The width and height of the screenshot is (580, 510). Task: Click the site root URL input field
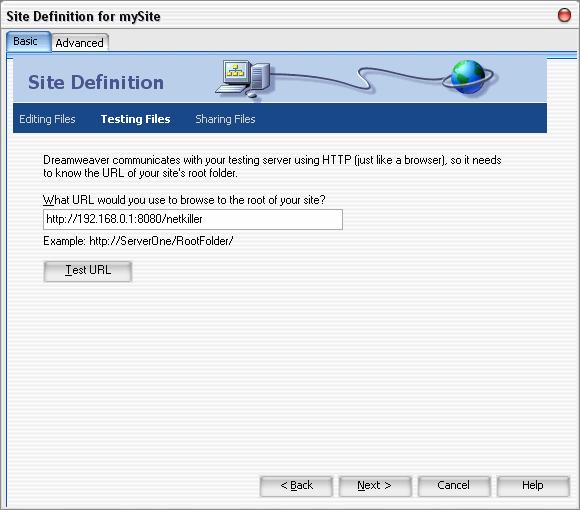coord(193,219)
